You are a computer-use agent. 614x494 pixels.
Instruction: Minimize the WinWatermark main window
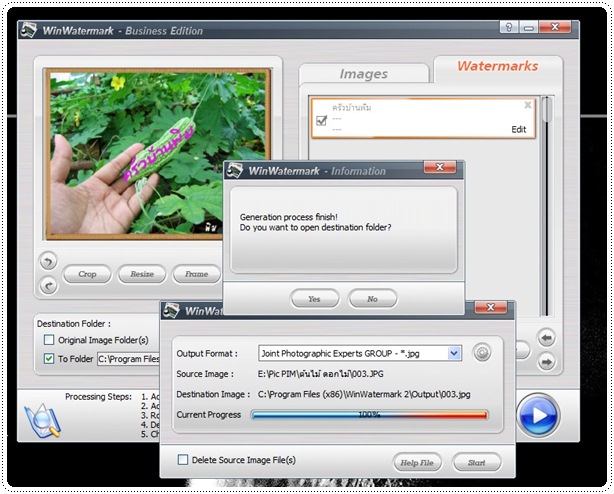528,27
